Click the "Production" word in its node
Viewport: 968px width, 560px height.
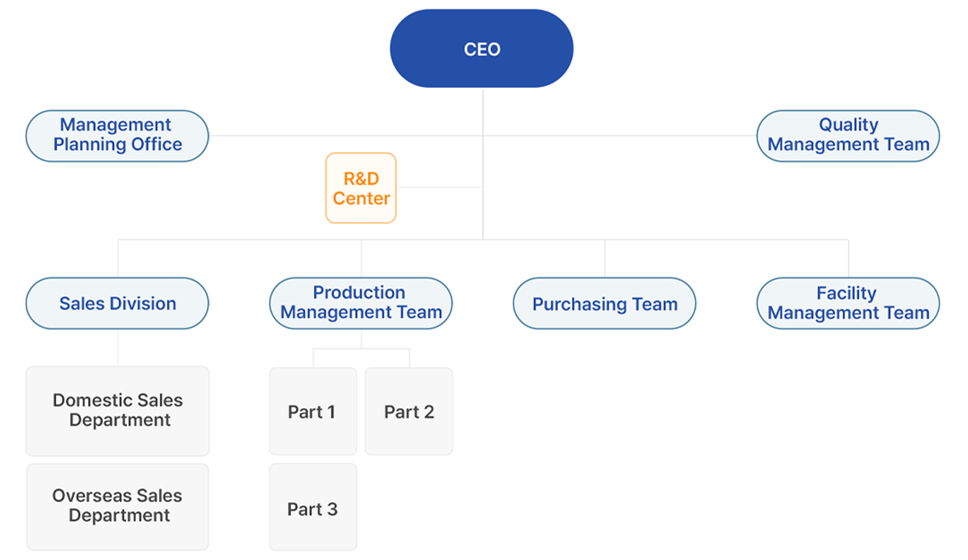[359, 292]
